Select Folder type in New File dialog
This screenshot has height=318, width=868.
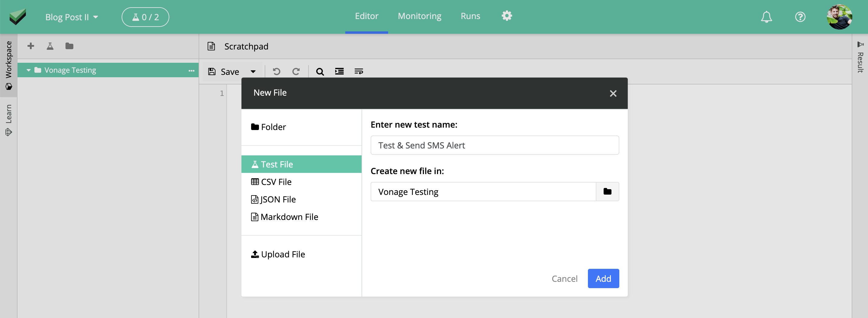click(268, 127)
